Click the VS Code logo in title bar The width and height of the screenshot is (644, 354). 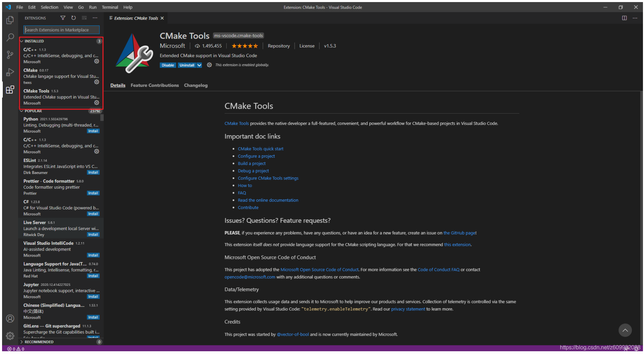(8, 7)
